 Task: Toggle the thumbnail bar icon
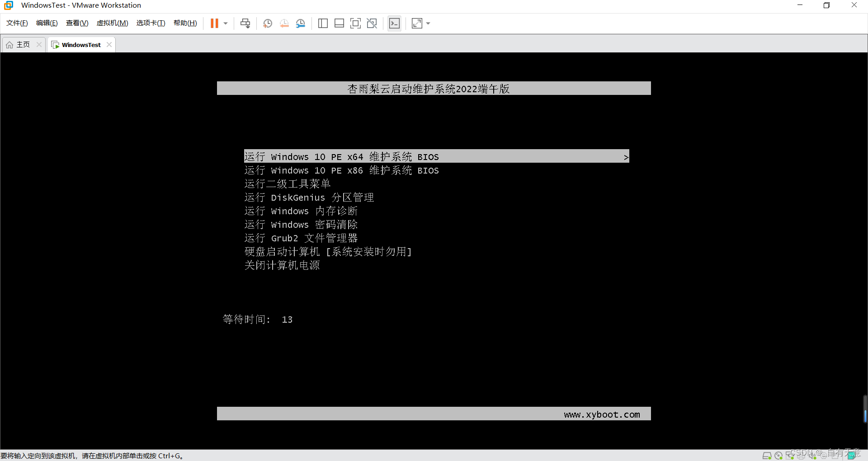339,23
